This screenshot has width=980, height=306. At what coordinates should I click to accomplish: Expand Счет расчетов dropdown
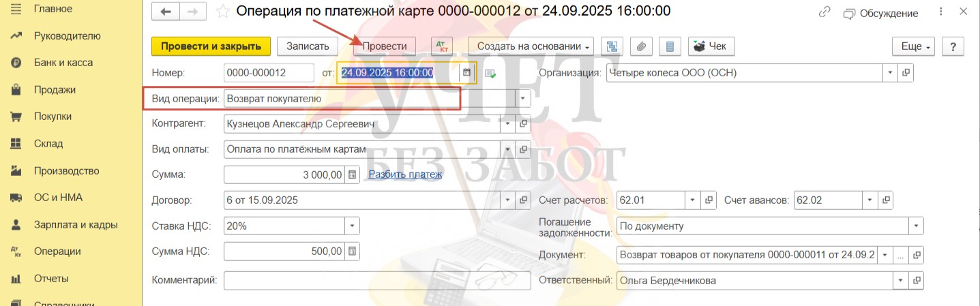[x=693, y=200]
